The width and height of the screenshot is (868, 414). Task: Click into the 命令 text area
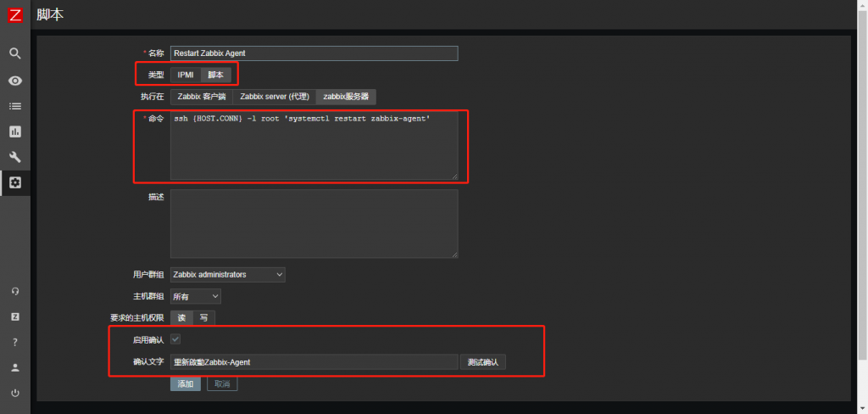point(314,146)
